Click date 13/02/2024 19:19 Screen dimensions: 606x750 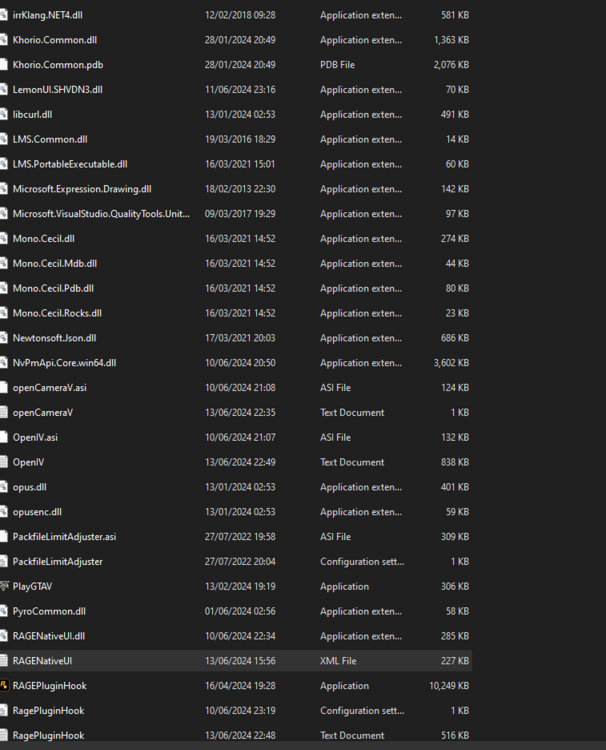pyautogui.click(x=240, y=587)
